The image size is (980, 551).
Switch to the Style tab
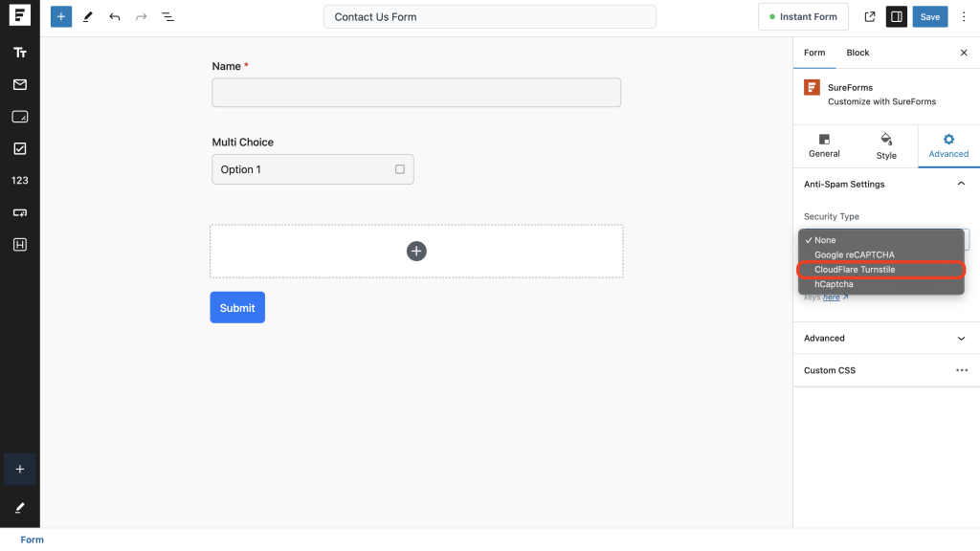pos(886,145)
